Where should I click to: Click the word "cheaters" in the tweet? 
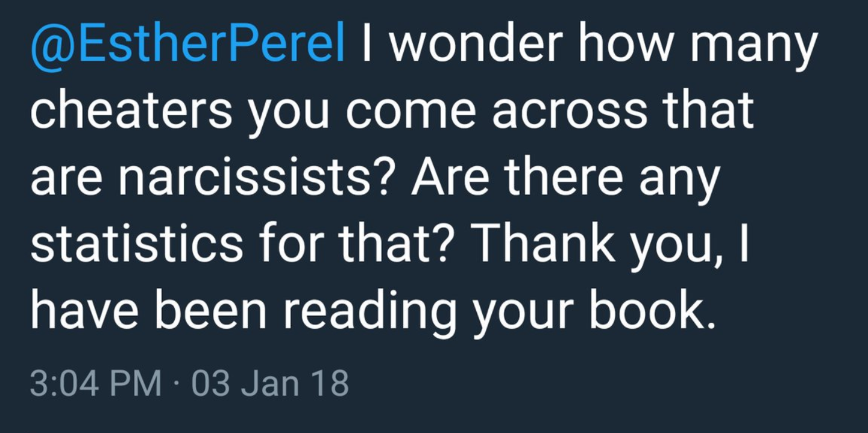pyautogui.click(x=130, y=112)
